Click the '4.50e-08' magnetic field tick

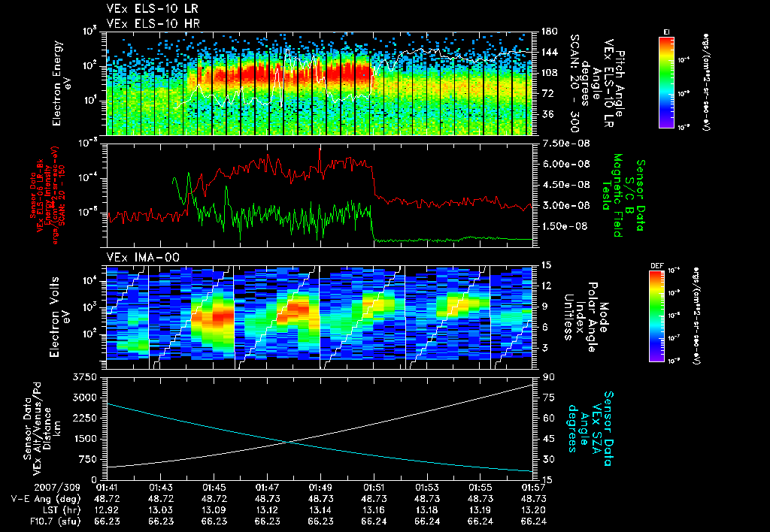tap(565, 185)
